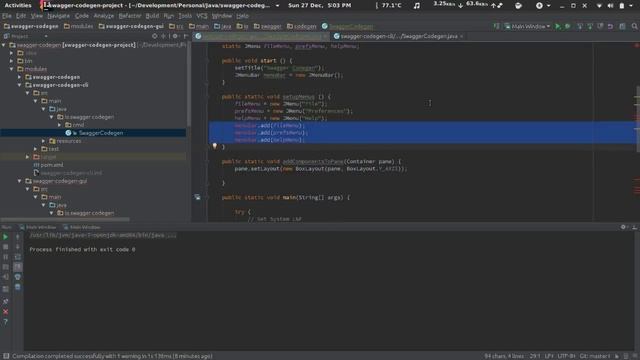Open the Main Window run configuration dropdown
Screen dimensions: 640x360
point(528,26)
